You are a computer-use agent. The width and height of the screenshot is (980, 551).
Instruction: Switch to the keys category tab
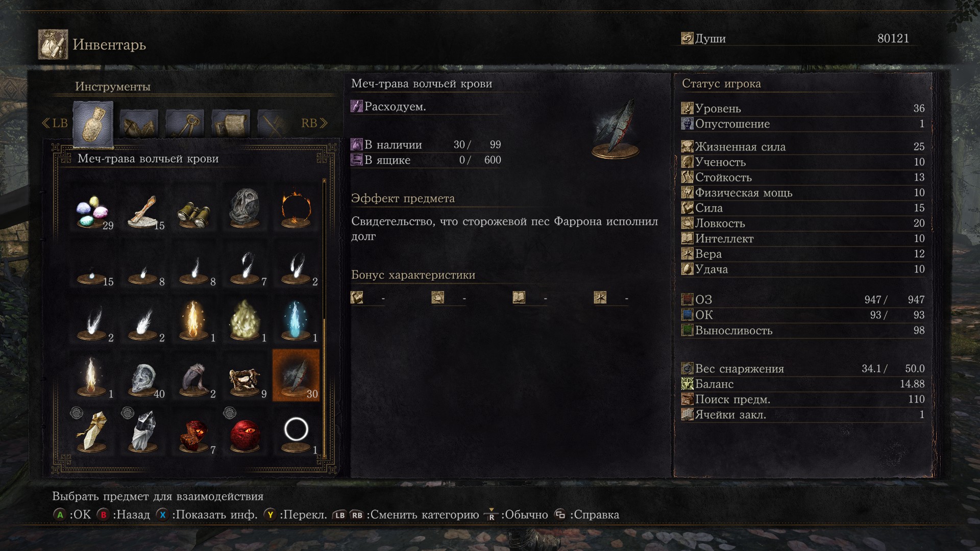[x=185, y=123]
